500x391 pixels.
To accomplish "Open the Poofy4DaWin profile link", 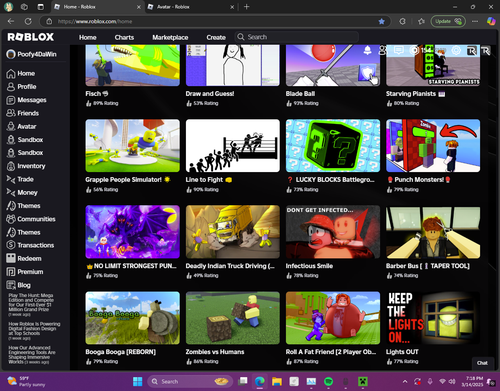I will (31, 54).
